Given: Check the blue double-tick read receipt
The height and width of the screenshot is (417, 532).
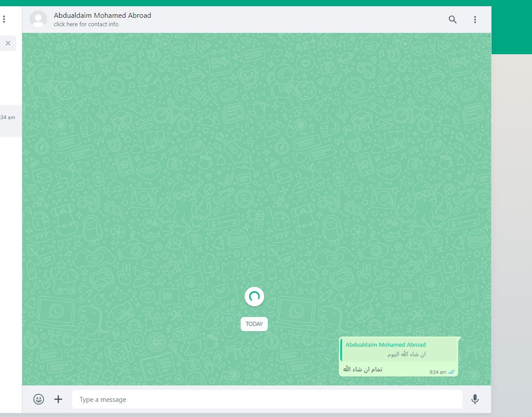Looking at the screenshot, I should coord(451,372).
